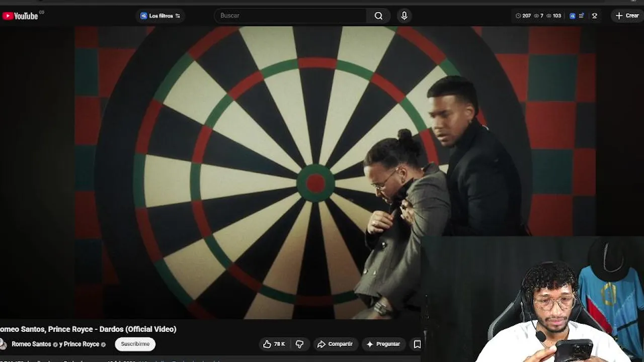Screen dimensions: 644x362
Task: Click the trophy icon in the header
Action: (x=595, y=16)
